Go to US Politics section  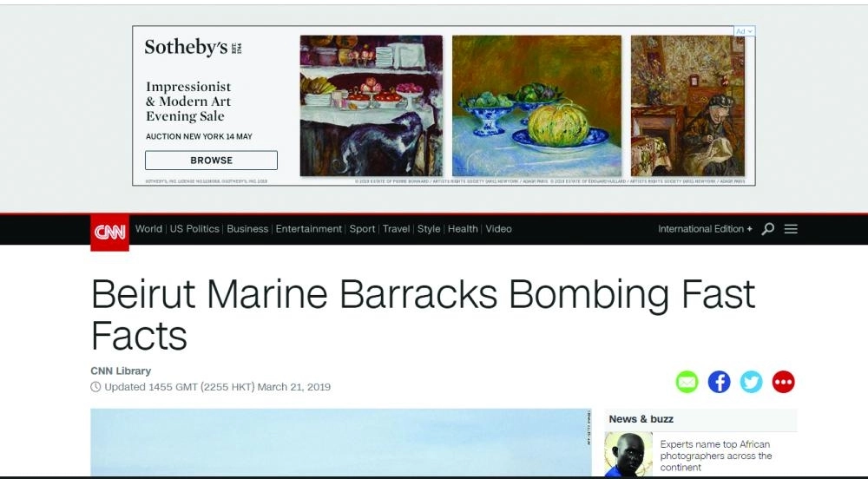pyautogui.click(x=194, y=229)
